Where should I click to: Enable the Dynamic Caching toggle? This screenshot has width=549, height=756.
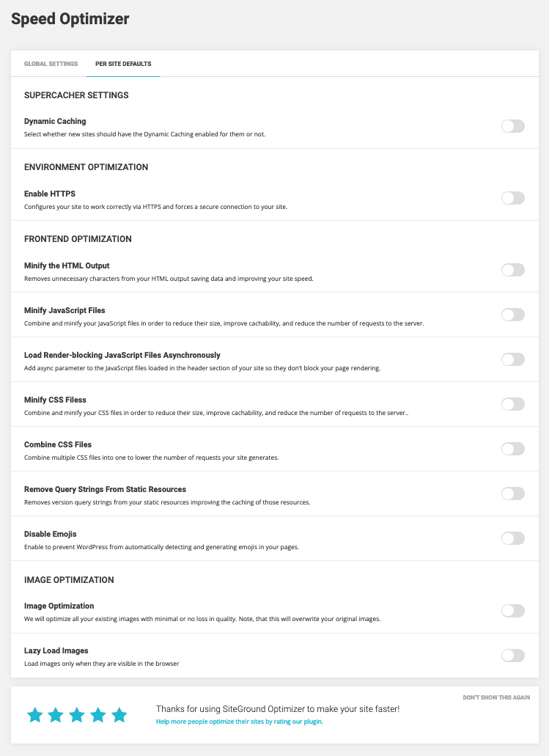click(x=513, y=126)
